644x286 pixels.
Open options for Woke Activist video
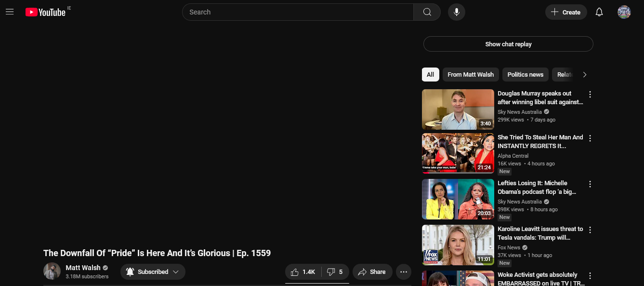pos(590,276)
